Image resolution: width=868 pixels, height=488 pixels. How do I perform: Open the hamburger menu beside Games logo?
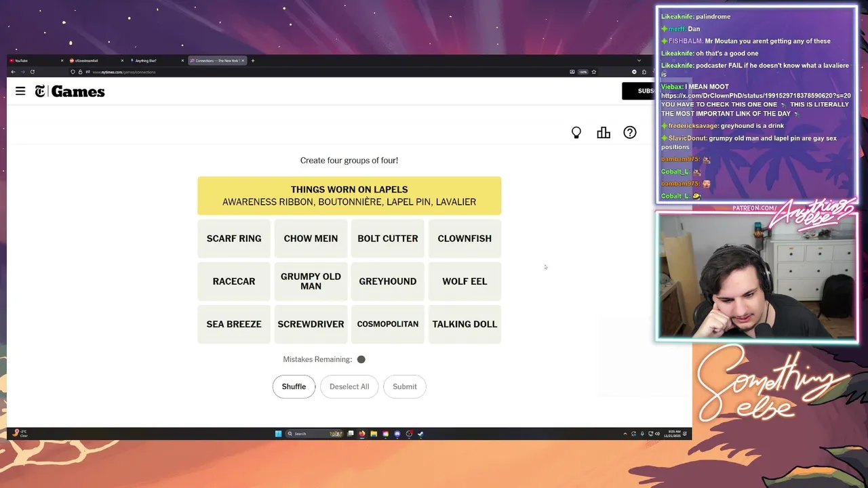click(x=20, y=91)
